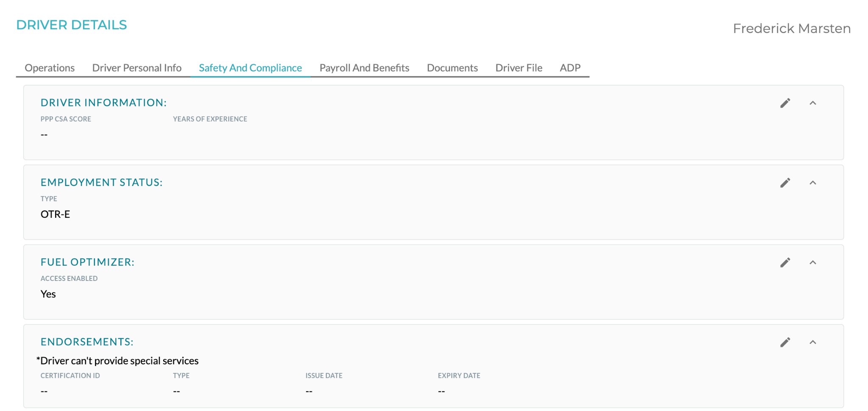The height and width of the screenshot is (411, 868).
Task: Click the EXPIRY DATE column label
Action: tap(459, 375)
